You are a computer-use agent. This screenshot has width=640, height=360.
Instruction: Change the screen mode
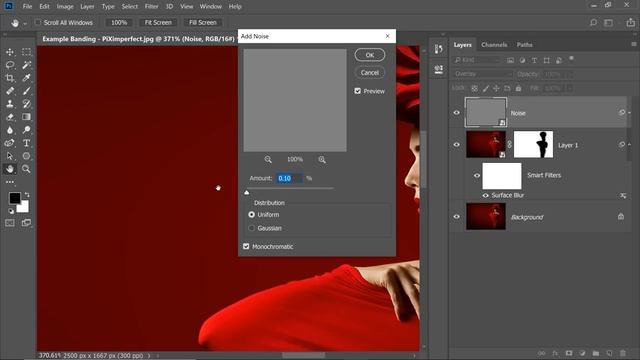click(27, 223)
